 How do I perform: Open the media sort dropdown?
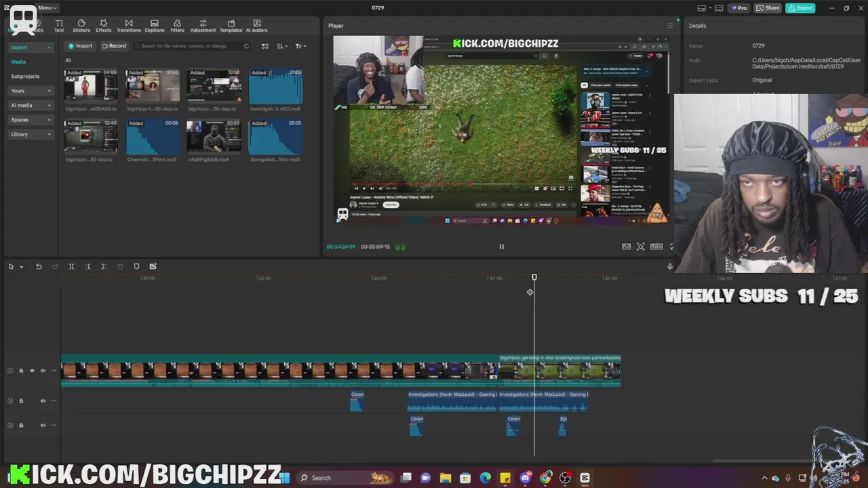[x=283, y=46]
